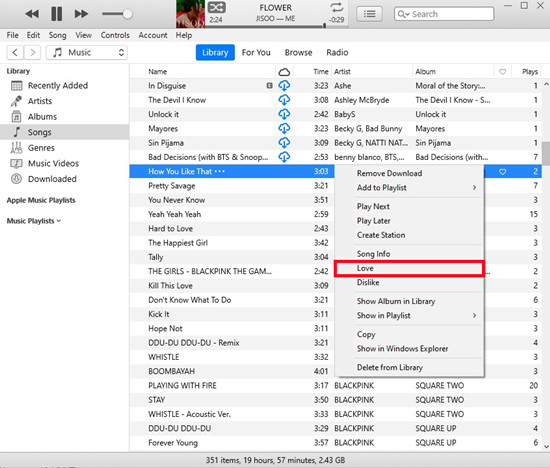Expand the Add to Playlist submenu
This screenshot has height=468, width=550.
(409, 188)
